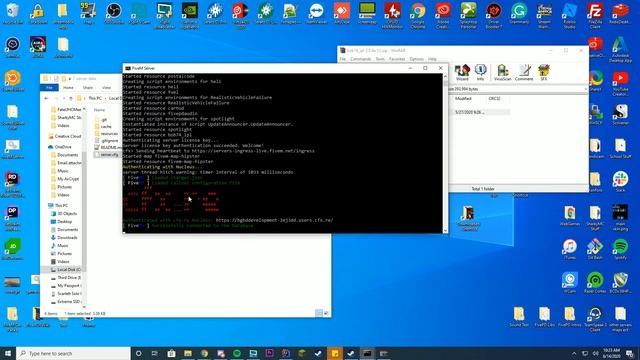Open the Slack desktop shortcut
Viewport: 640px width, 360px height.
[620, 182]
